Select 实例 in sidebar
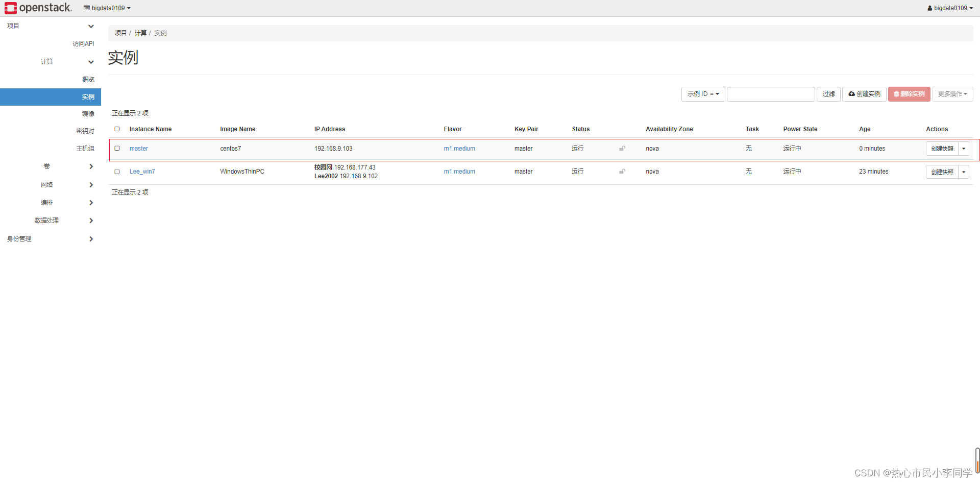The height and width of the screenshot is (483, 980). 51,97
